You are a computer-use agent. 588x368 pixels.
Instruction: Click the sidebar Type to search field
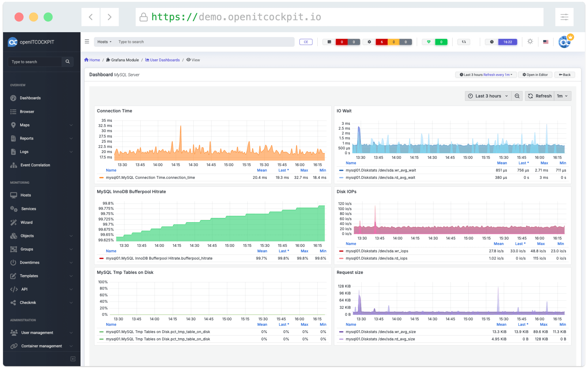[x=35, y=62]
